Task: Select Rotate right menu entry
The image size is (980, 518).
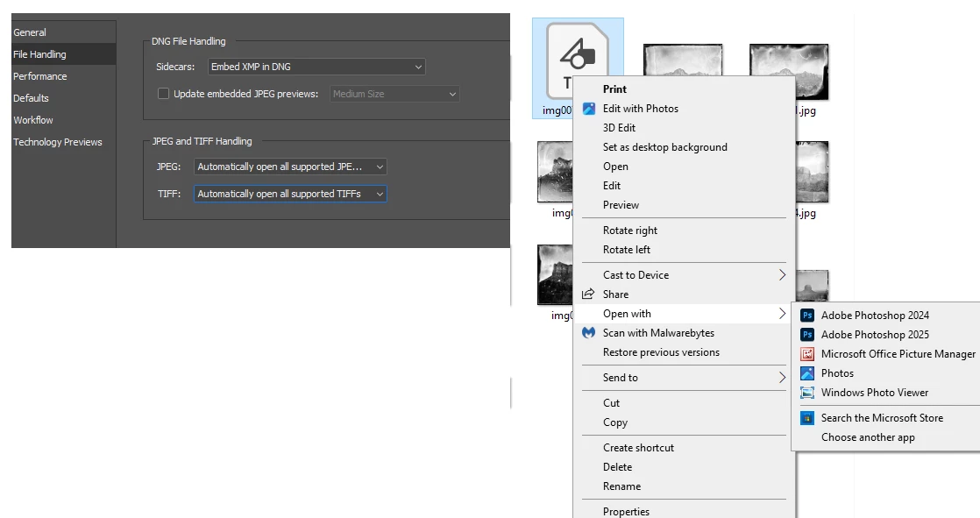Action: click(685, 231)
